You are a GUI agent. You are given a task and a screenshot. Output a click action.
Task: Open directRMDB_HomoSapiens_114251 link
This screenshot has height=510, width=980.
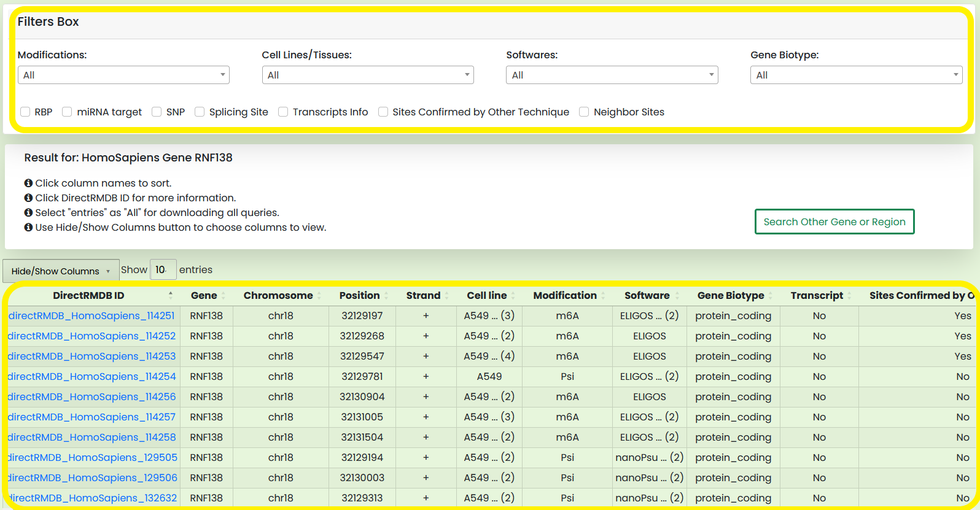tap(91, 315)
